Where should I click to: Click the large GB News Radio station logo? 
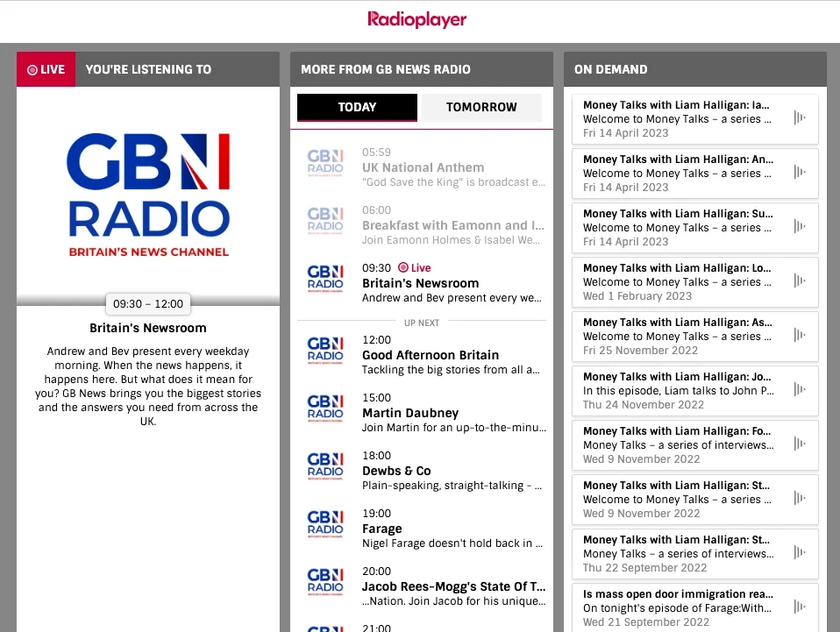click(148, 195)
